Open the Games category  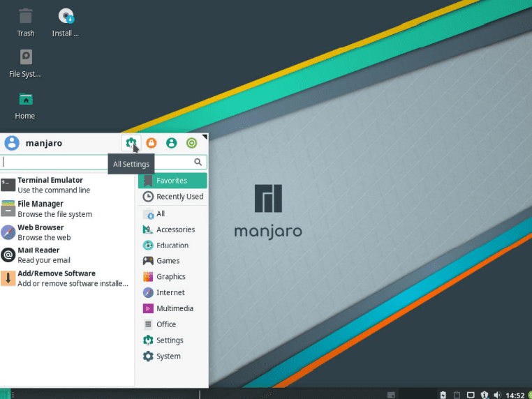[172, 261]
